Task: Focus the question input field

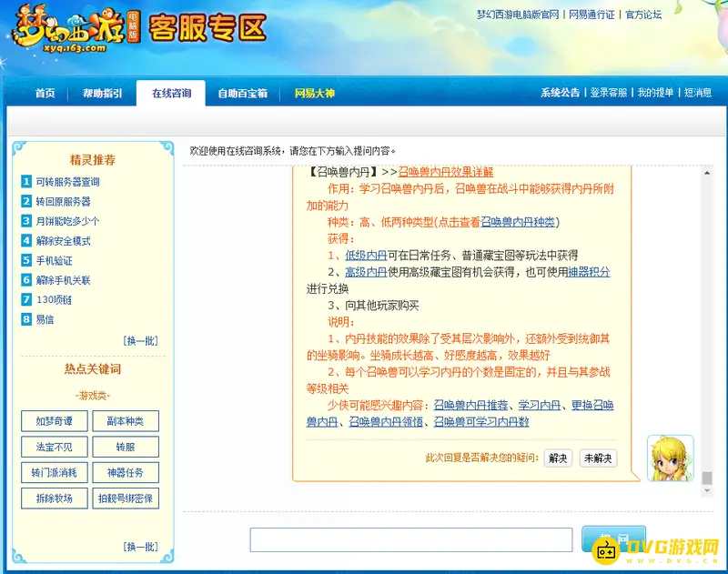Action: [x=411, y=539]
